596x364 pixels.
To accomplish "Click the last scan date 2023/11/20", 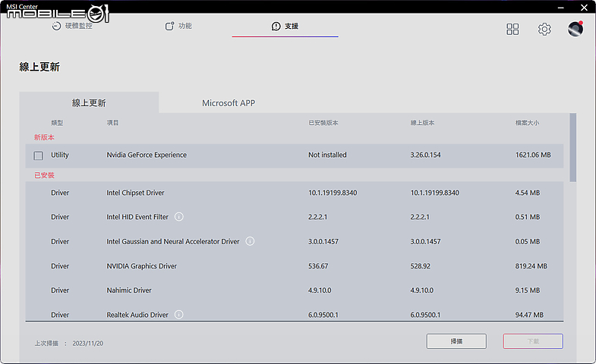I will click(x=88, y=343).
